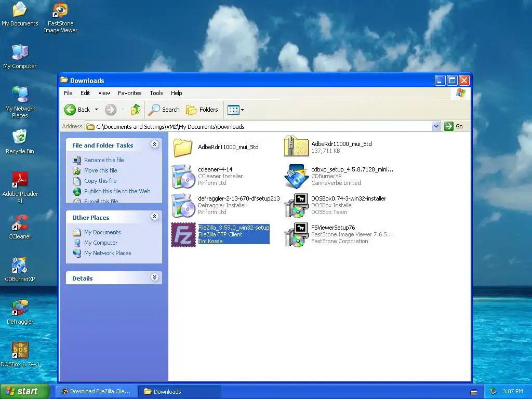Open the View menu

point(104,93)
